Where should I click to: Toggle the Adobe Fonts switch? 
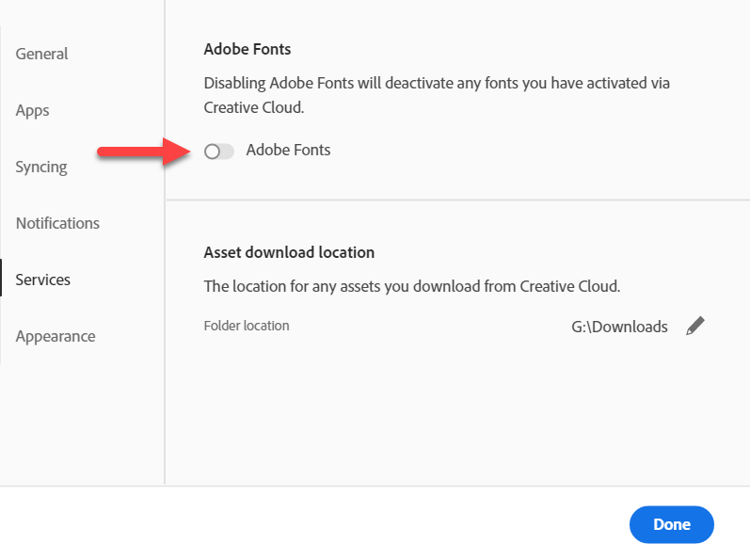click(x=219, y=152)
